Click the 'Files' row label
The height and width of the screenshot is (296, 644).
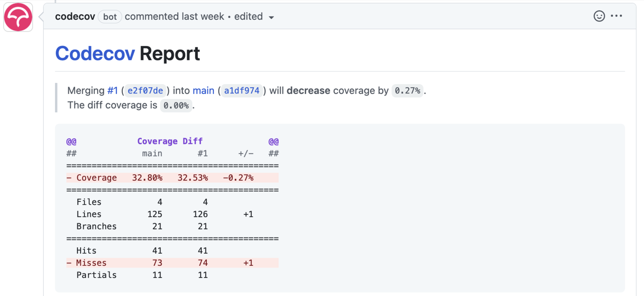[x=89, y=202]
